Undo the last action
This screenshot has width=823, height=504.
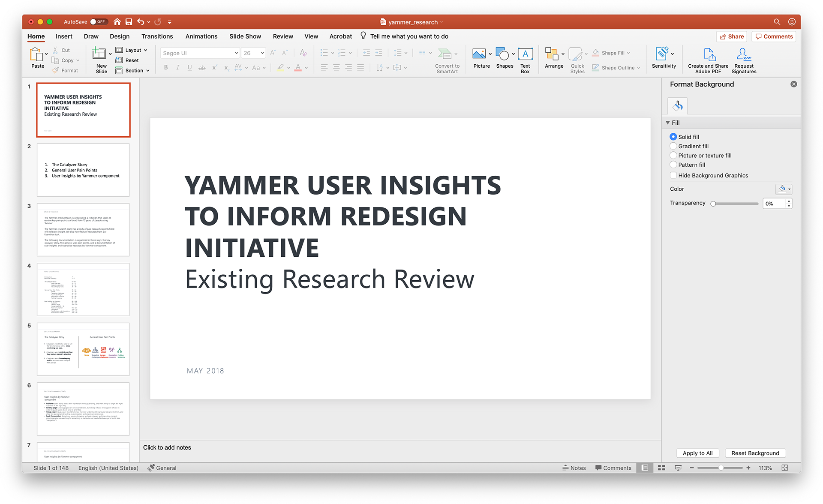141,22
